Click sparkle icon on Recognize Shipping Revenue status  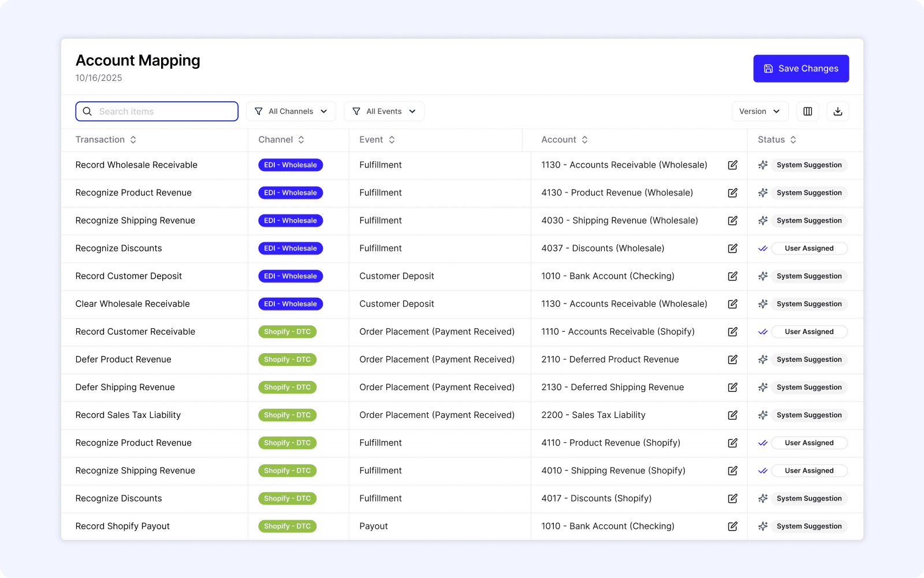coord(763,220)
